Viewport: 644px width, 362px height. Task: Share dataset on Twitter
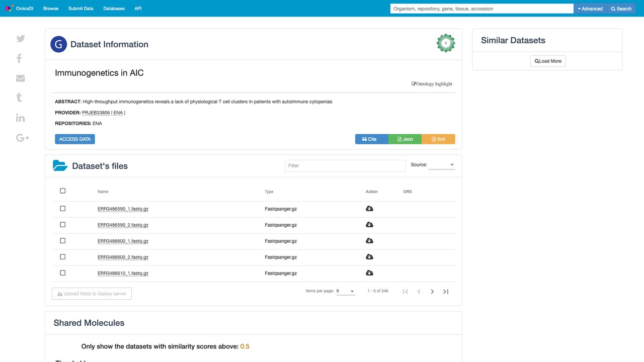(x=21, y=39)
